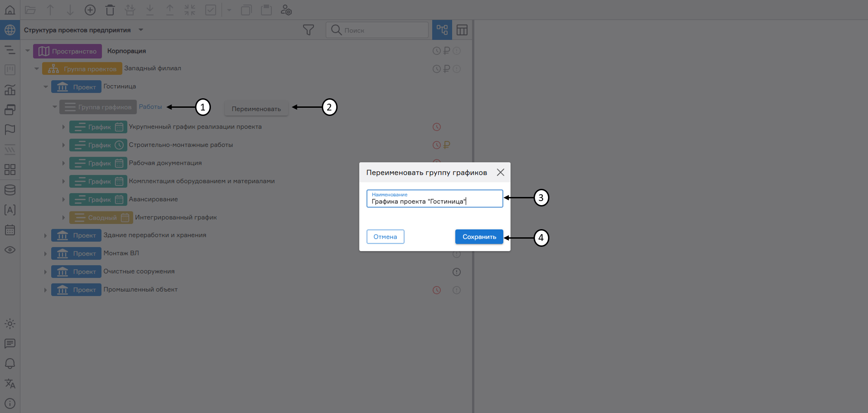The width and height of the screenshot is (868, 413).
Task: Switch to table view mode
Action: click(462, 30)
